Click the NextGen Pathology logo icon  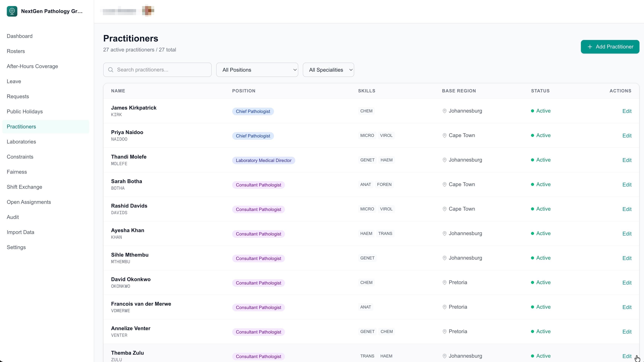(x=12, y=11)
